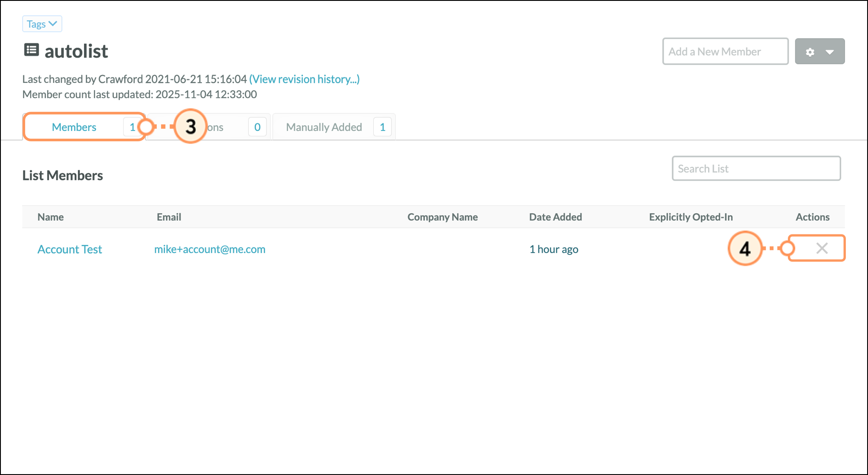
Task: Click the list icon beside autolist
Action: (31, 50)
